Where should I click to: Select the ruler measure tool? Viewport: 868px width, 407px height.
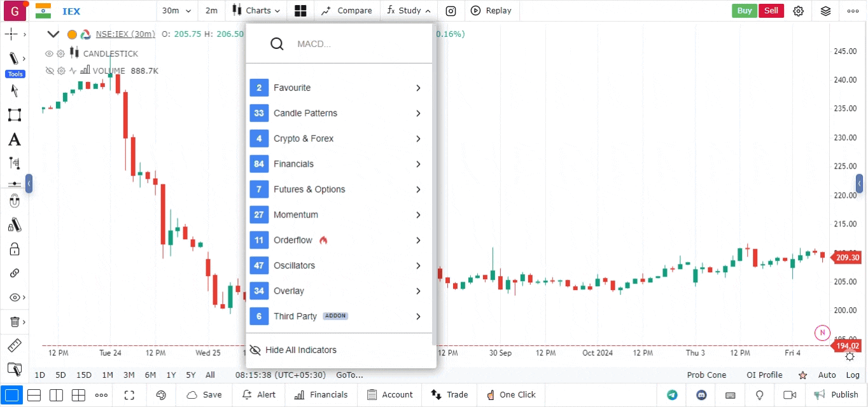tap(14, 346)
